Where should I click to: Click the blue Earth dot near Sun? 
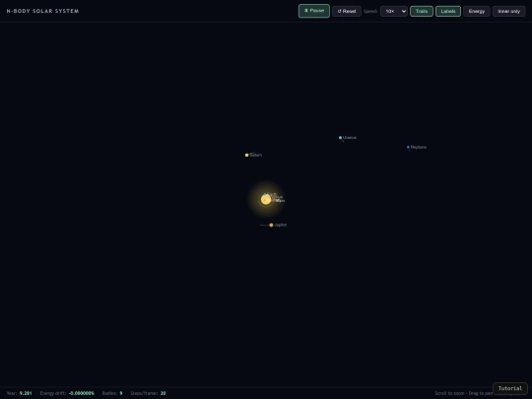265,194
